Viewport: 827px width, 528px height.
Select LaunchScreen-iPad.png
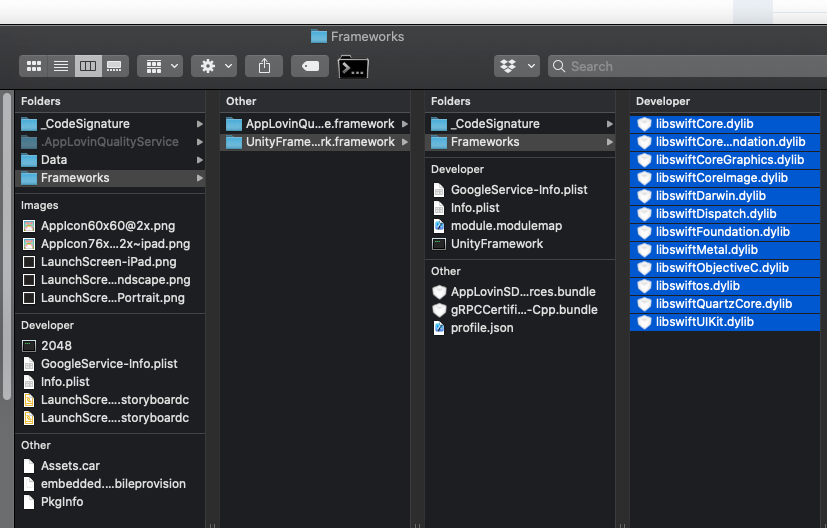tap(110, 262)
